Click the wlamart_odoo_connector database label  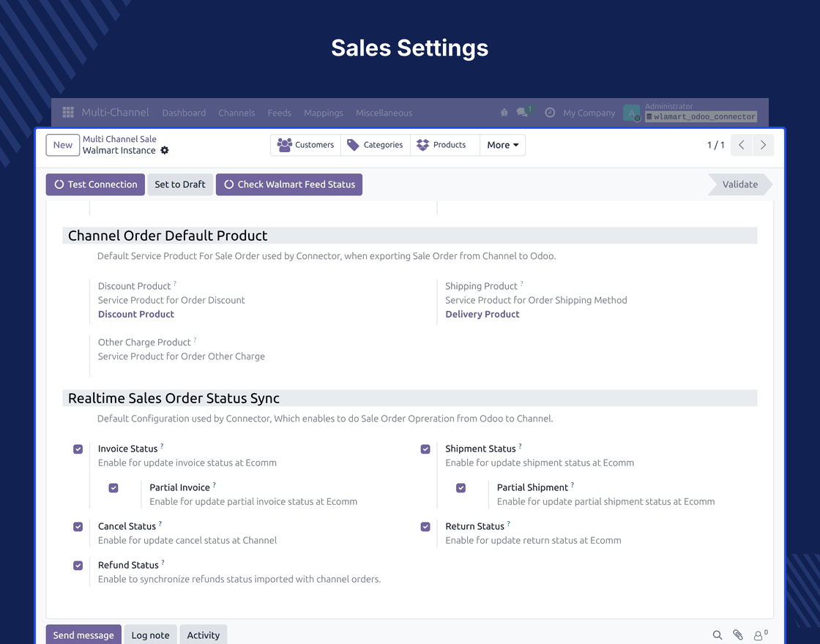pyautogui.click(x=701, y=116)
